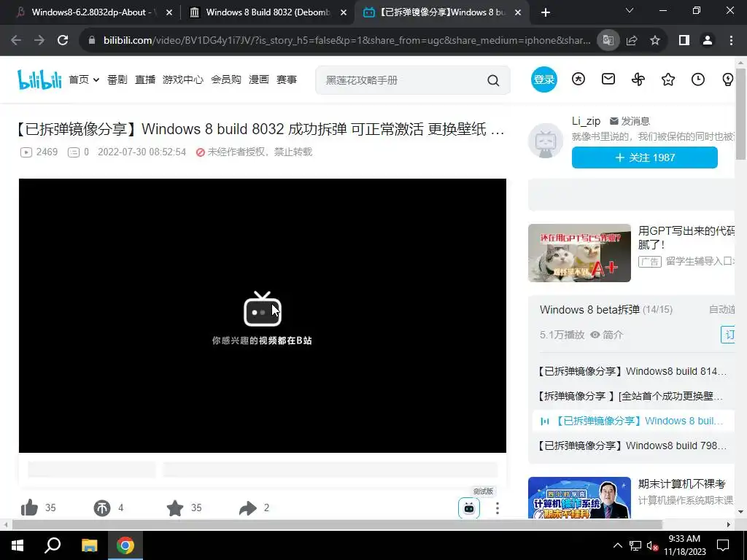747x560 pixels.
Task: Open playlist item Windows8 build 814…
Action: click(x=632, y=371)
